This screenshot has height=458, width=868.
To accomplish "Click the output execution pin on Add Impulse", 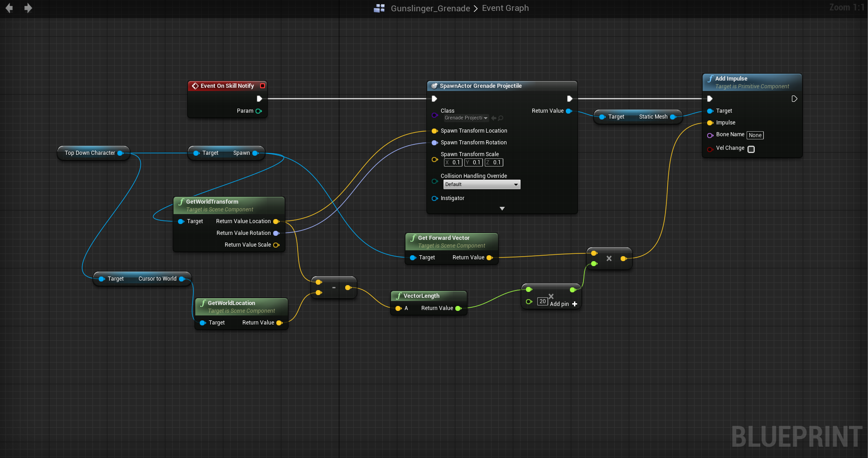I will (794, 99).
